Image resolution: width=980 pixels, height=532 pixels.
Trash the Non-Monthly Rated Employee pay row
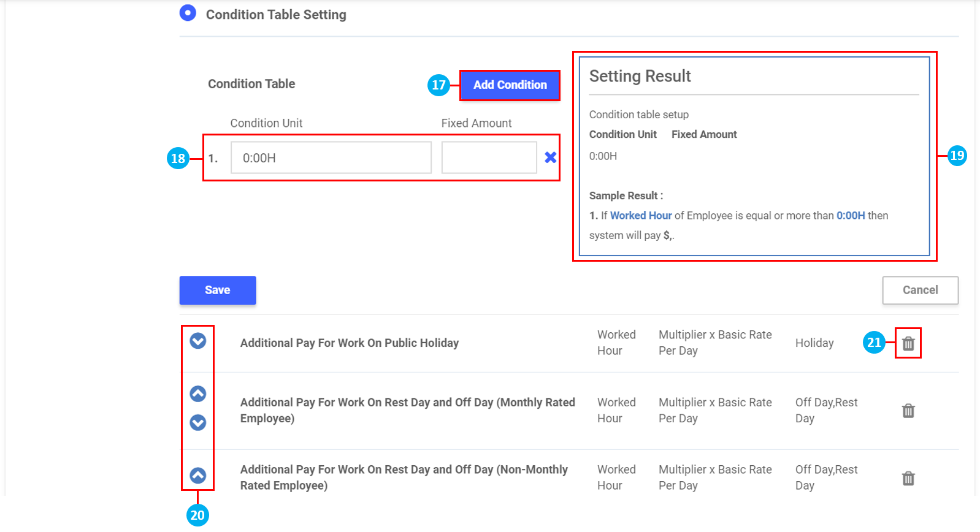pos(908,478)
